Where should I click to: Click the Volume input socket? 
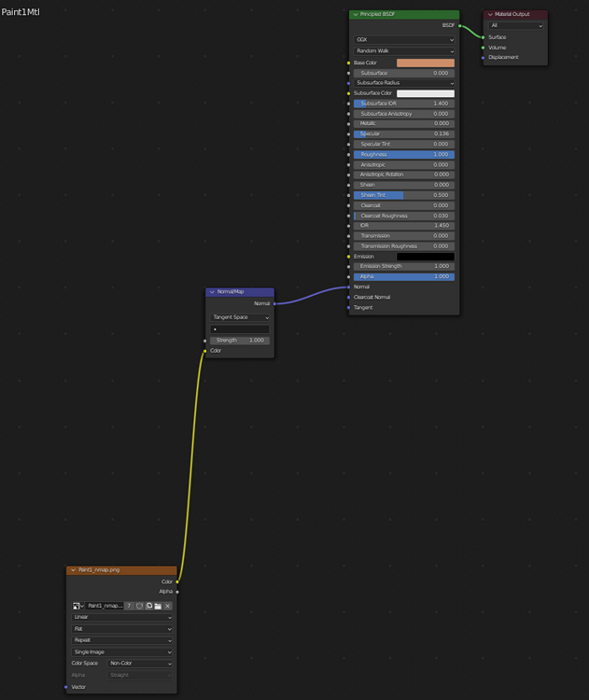484,48
